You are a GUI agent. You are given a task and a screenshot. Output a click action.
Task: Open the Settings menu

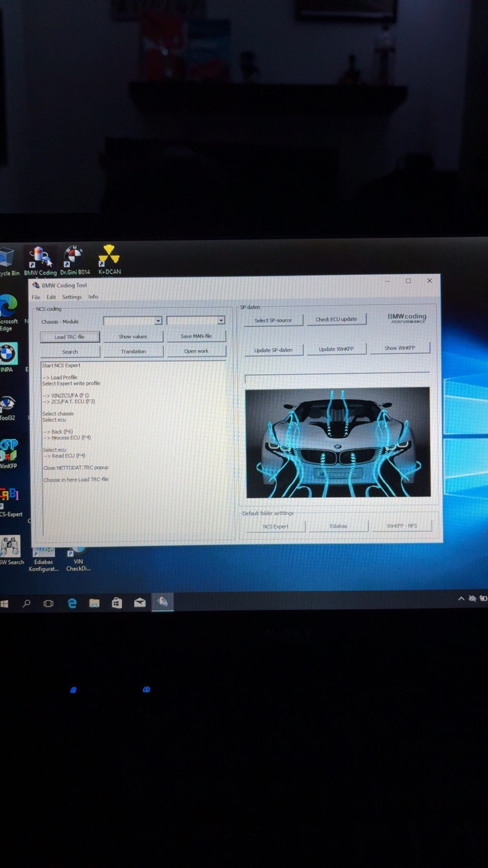click(x=72, y=297)
